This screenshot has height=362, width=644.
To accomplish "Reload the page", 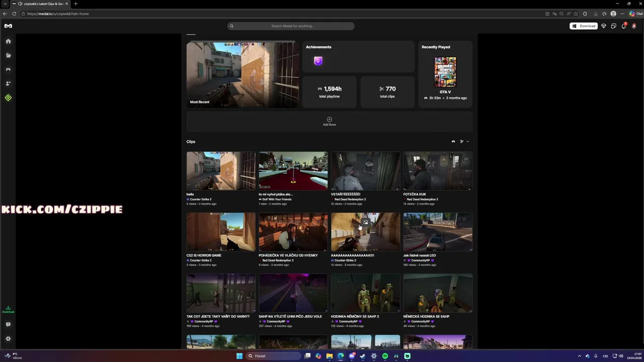I will (x=14, y=14).
